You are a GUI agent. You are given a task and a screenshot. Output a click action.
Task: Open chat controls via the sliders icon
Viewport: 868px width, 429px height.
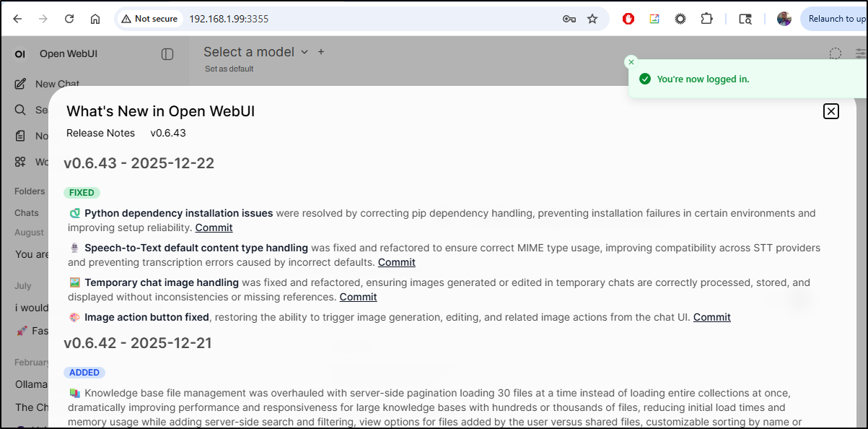860,53
